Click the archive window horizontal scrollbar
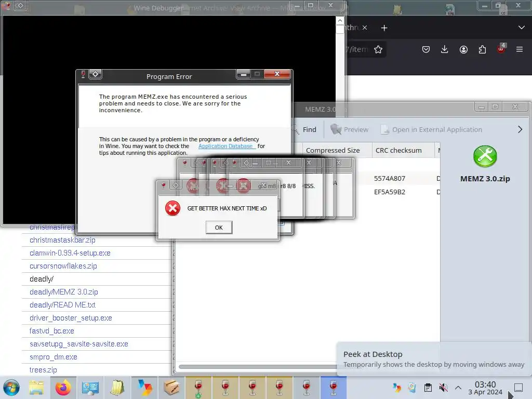This screenshot has height=399, width=532. tap(258, 367)
